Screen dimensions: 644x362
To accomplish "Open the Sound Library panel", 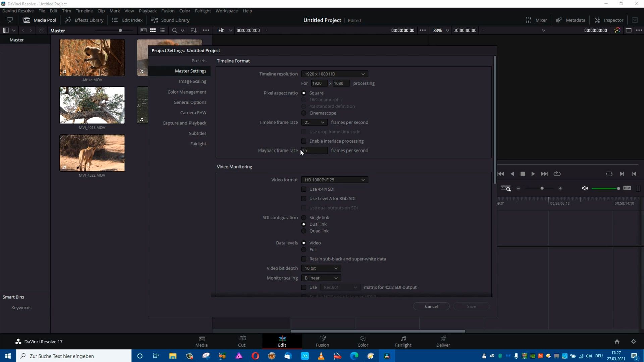I will 170,20.
